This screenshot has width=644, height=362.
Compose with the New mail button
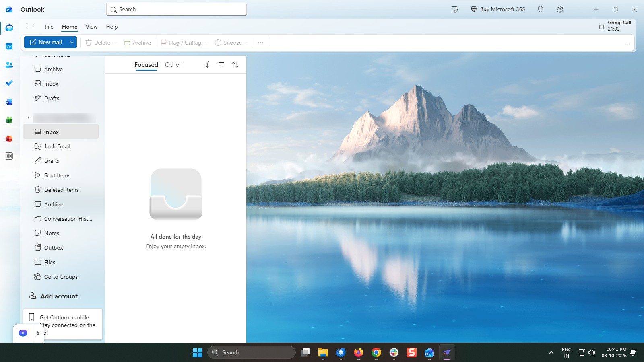(x=45, y=42)
